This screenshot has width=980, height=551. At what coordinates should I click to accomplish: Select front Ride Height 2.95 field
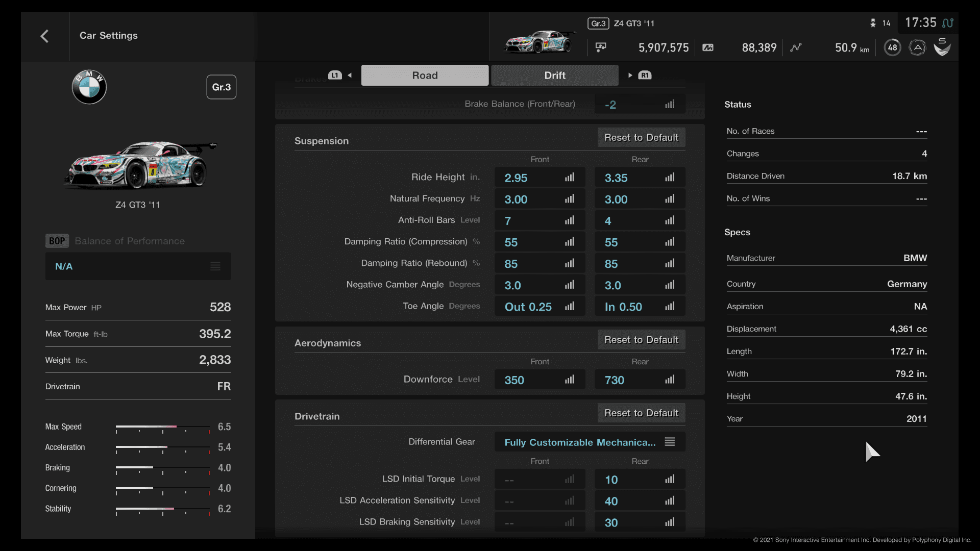pyautogui.click(x=540, y=178)
